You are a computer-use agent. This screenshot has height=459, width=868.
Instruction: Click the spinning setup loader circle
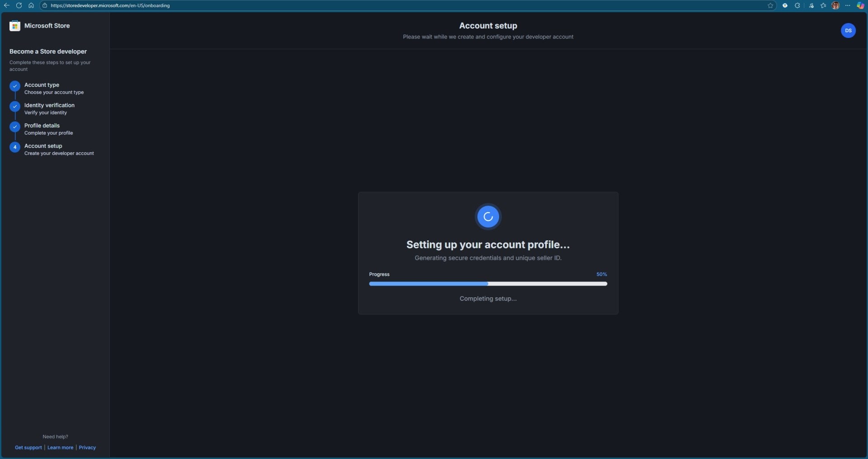tap(488, 217)
